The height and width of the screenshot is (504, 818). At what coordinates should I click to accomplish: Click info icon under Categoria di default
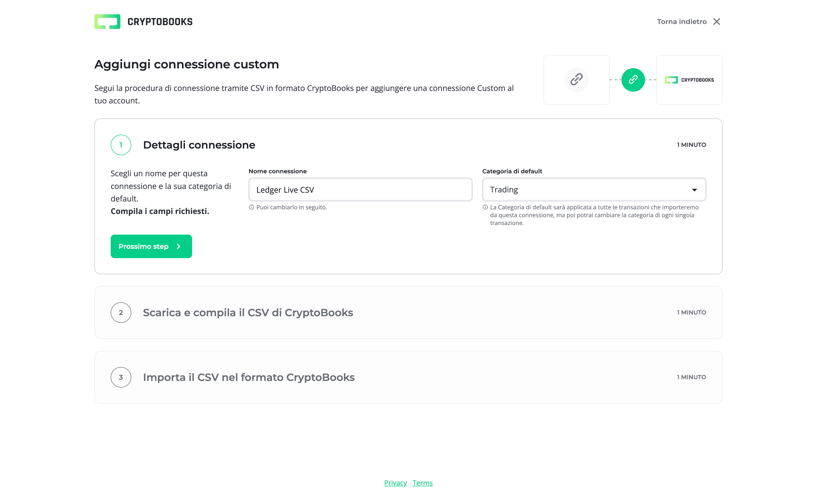[485, 207]
